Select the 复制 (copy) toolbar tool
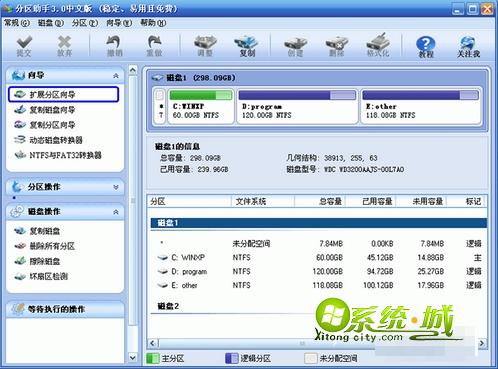The width and height of the screenshot is (498, 369). pos(247,46)
